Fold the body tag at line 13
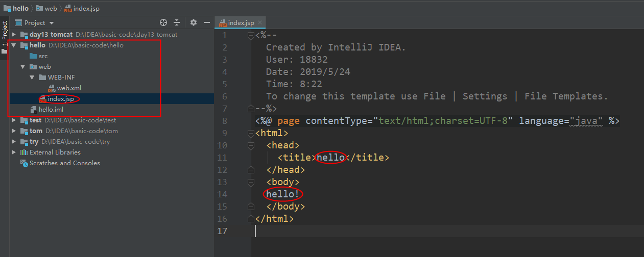 [x=251, y=182]
